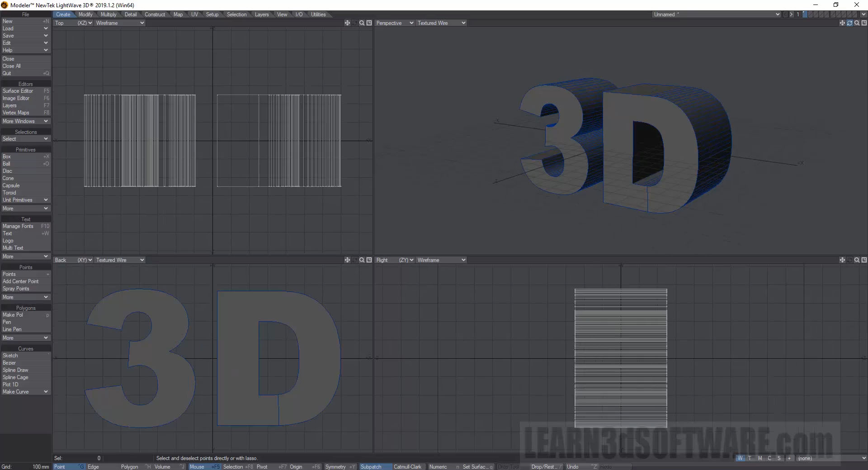Click the next layer bank arrow
Image resolution: width=868 pixels, height=470 pixels.
point(791,14)
